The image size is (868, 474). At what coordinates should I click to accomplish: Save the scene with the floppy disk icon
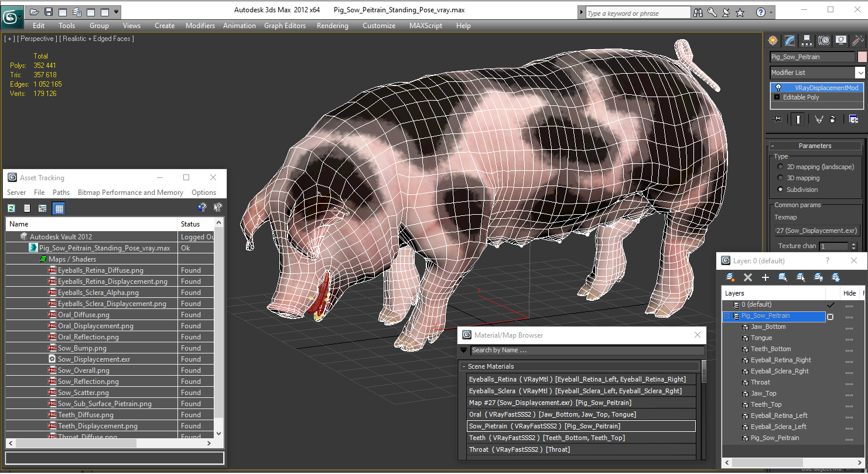click(x=49, y=12)
